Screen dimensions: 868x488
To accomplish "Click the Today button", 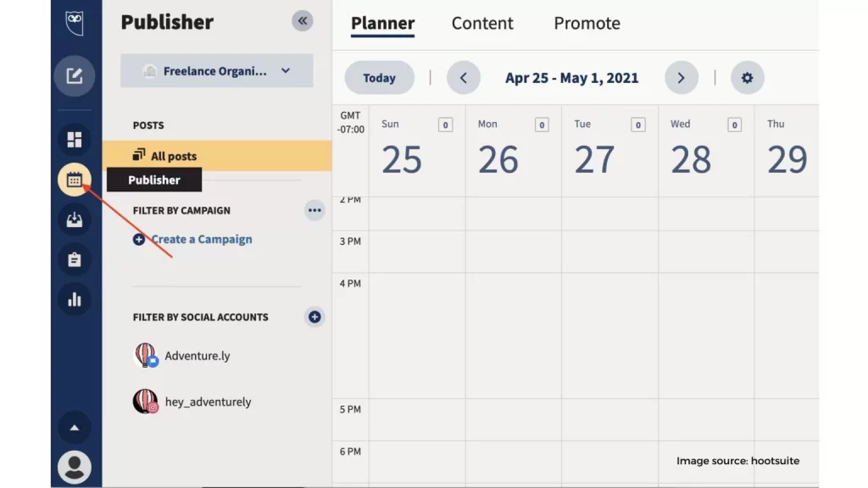I will (x=379, y=77).
